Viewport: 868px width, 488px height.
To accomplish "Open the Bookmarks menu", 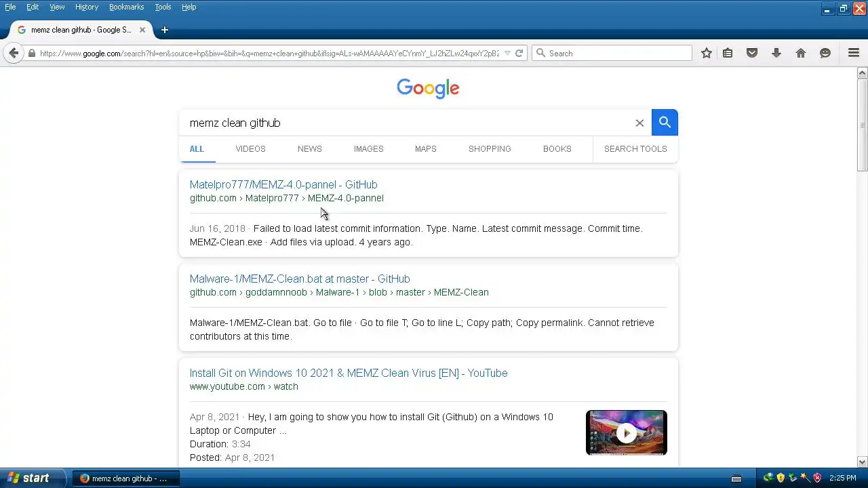I will coord(126,7).
